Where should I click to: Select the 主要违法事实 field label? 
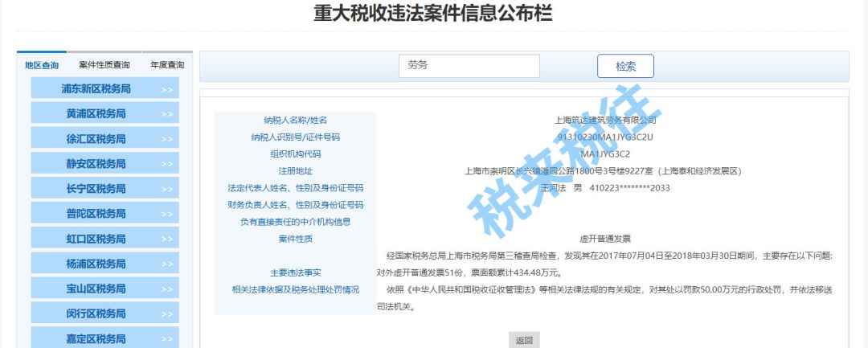tap(295, 272)
